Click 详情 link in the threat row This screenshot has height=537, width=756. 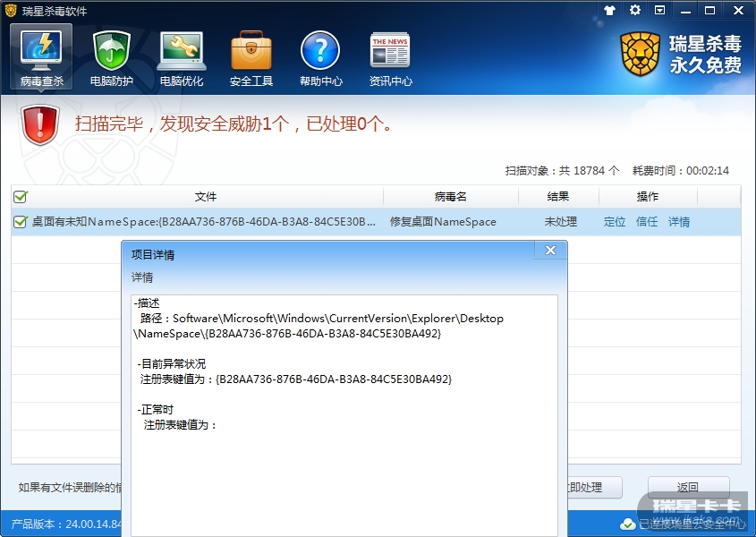(x=679, y=222)
